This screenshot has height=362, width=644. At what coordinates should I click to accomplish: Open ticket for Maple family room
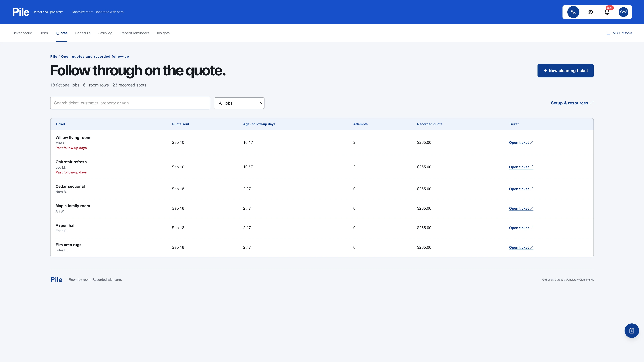tap(521, 209)
